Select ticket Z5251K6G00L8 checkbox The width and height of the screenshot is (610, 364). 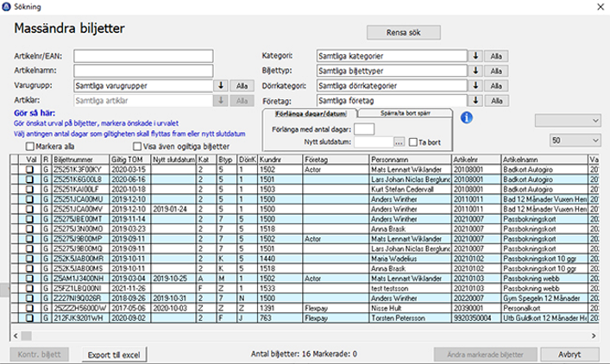pyautogui.click(x=29, y=179)
